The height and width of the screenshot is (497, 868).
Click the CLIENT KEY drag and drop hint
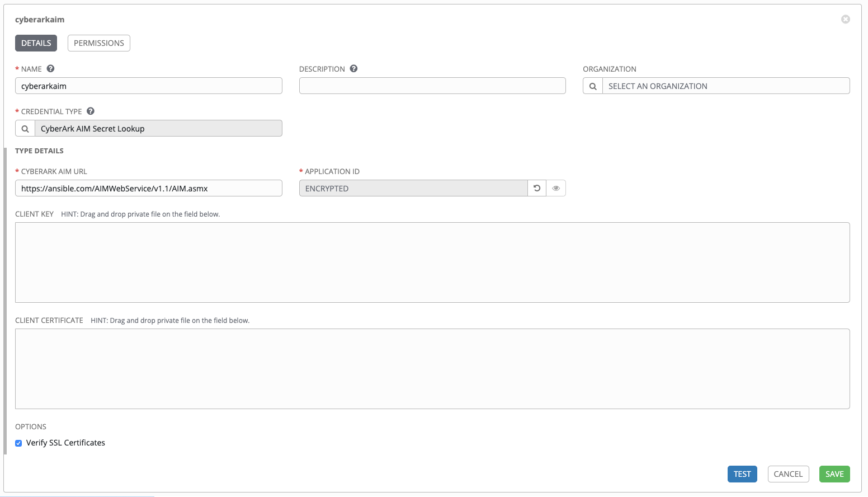[140, 214]
